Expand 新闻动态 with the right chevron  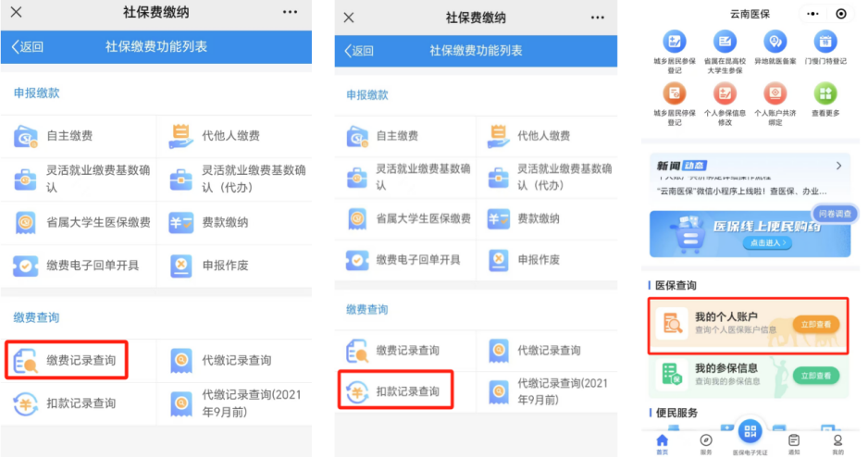[x=838, y=167]
